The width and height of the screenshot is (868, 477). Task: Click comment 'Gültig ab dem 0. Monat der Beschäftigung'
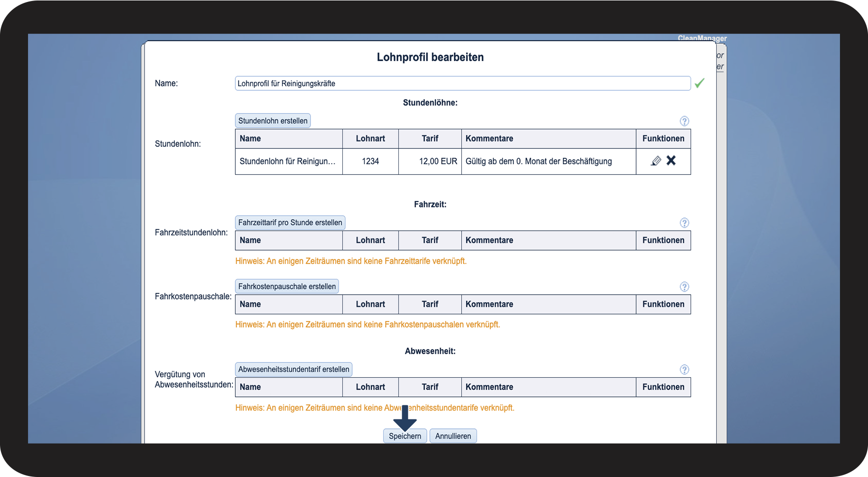pyautogui.click(x=538, y=161)
